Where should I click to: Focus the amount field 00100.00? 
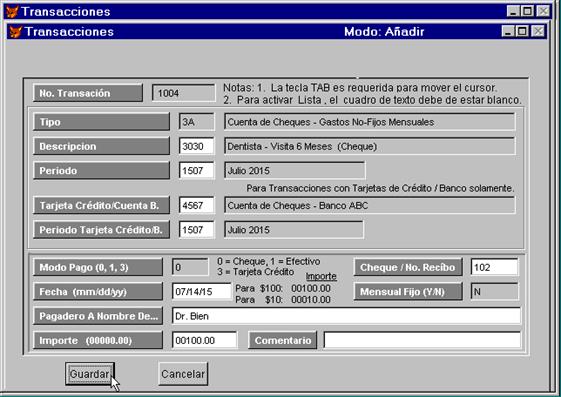coord(205,340)
